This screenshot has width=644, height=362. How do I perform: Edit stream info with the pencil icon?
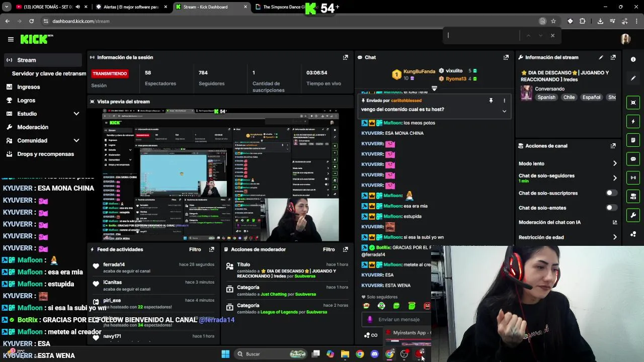(601, 57)
